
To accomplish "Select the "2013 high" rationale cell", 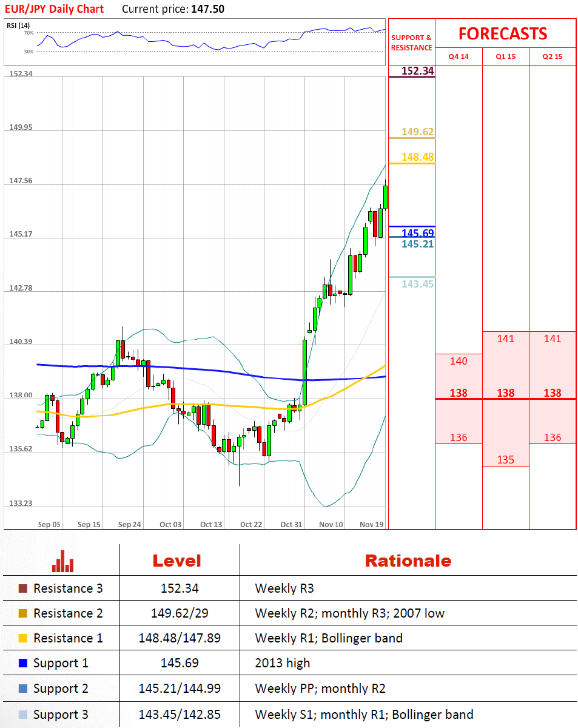I will 282,663.
